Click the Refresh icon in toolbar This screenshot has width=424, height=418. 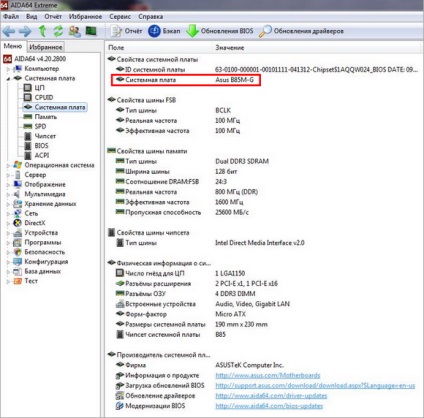point(58,31)
